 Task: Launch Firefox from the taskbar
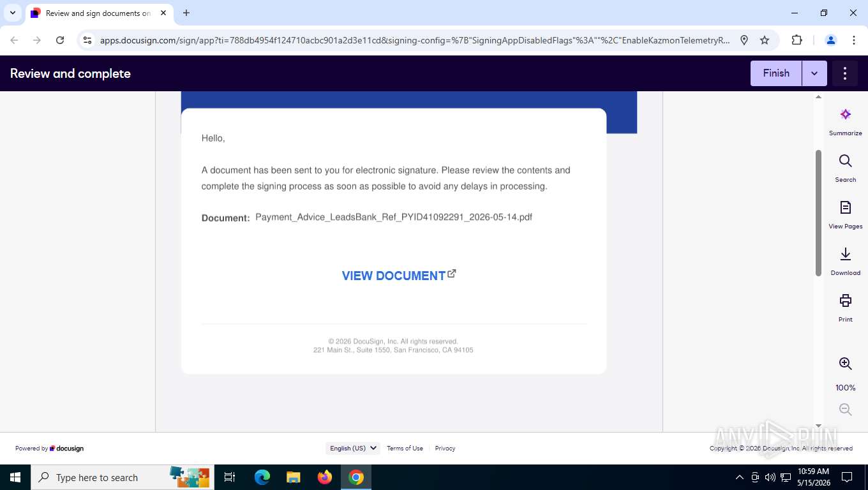click(325, 477)
